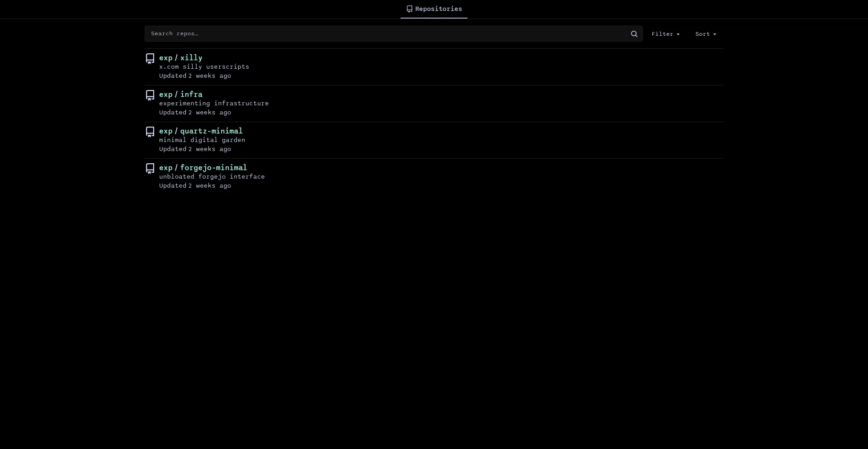Click the book icon beside exp/infra
This screenshot has height=449, width=868.
150,95
